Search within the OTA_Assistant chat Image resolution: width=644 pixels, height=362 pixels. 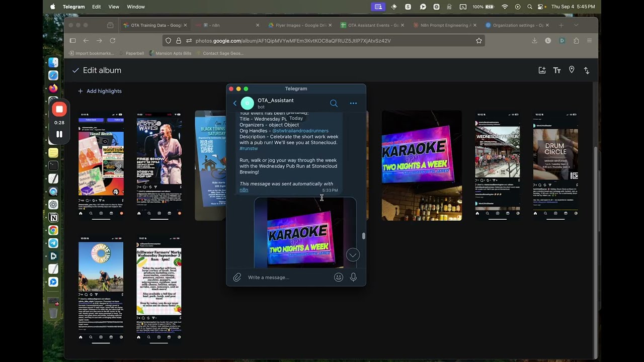[x=334, y=103]
